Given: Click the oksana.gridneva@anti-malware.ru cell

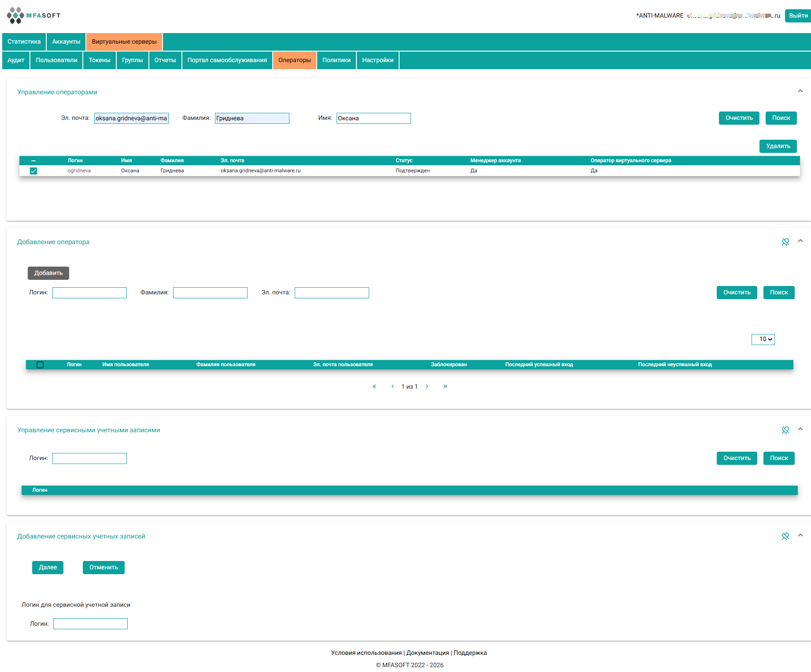Looking at the screenshot, I should point(261,171).
